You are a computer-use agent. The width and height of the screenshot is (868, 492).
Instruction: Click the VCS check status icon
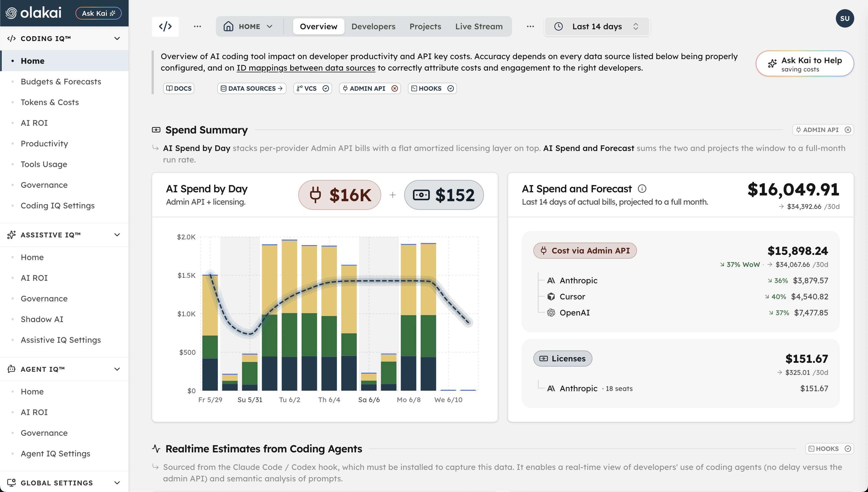326,88
